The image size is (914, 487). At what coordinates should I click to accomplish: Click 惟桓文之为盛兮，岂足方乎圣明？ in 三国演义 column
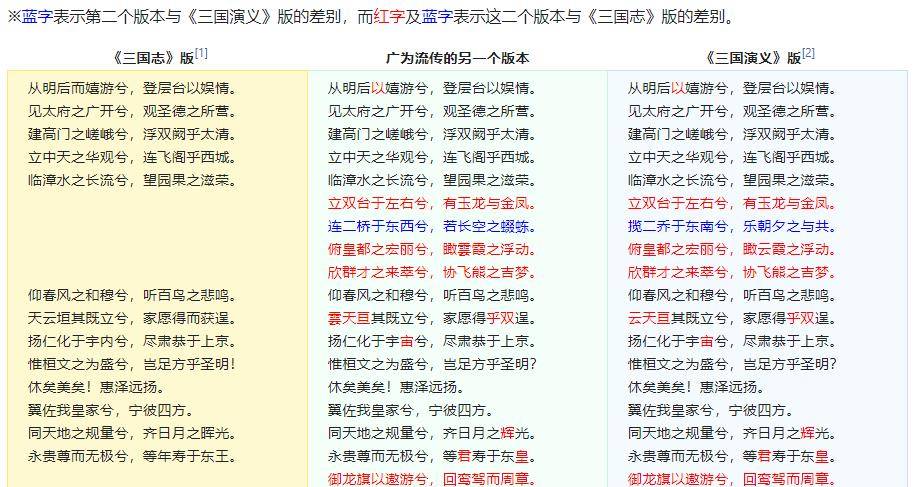click(x=732, y=365)
